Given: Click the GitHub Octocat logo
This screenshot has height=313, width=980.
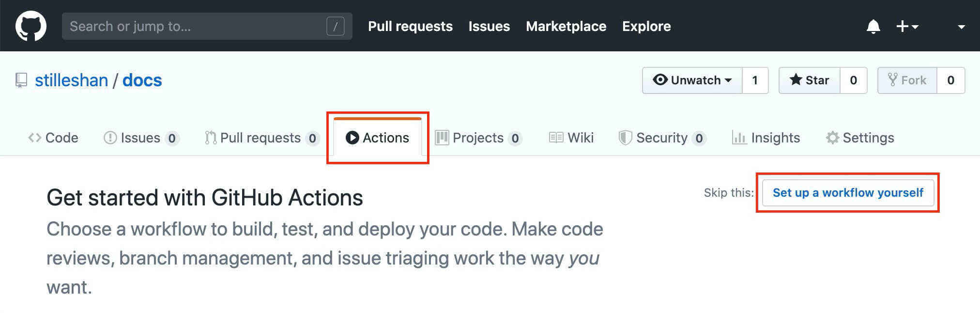Looking at the screenshot, I should pyautogui.click(x=31, y=26).
